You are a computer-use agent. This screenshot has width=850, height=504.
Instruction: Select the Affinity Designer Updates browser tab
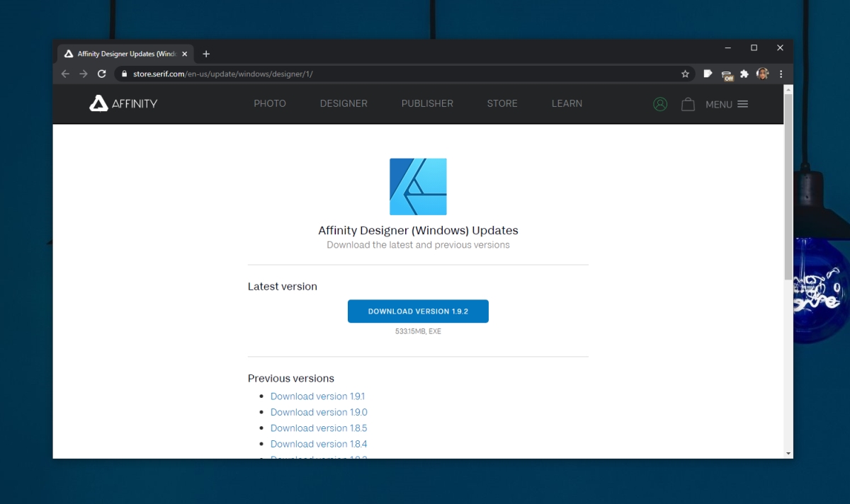tap(125, 54)
